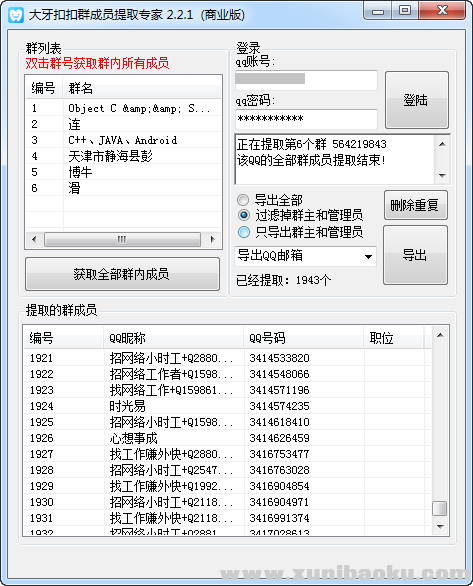Viewport: 473px width, 586px height.
Task: Click the status log scroll up arrow
Action: [x=442, y=144]
